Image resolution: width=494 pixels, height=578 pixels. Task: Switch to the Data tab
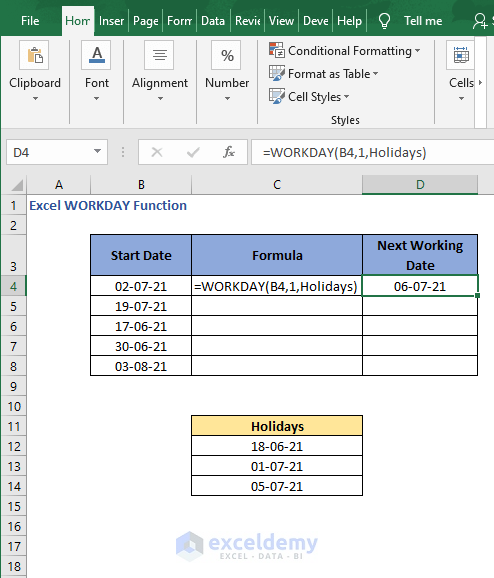point(213,21)
